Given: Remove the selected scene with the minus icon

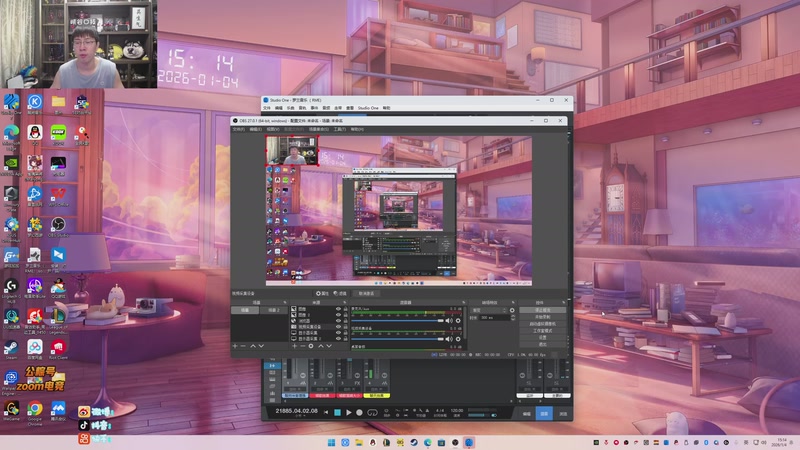Looking at the screenshot, I should point(243,346).
